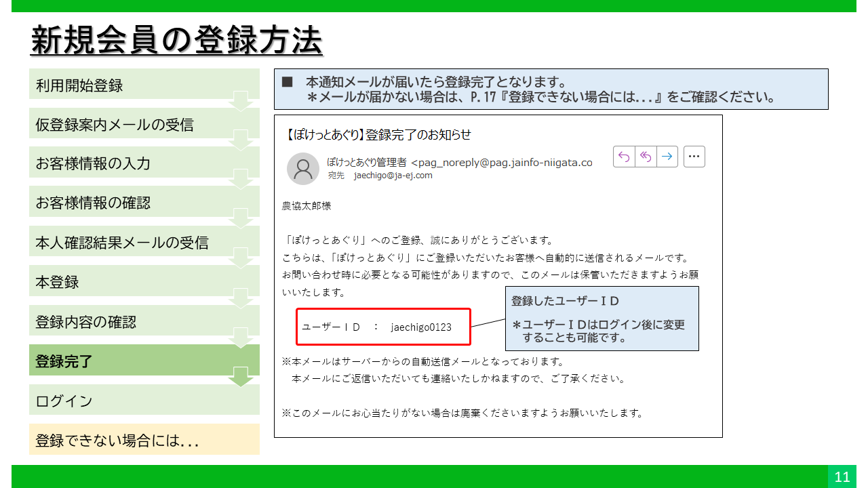This screenshot has height=488, width=868.
Task: Select the 仮登録案内メールの受信 step
Action: [x=144, y=125]
